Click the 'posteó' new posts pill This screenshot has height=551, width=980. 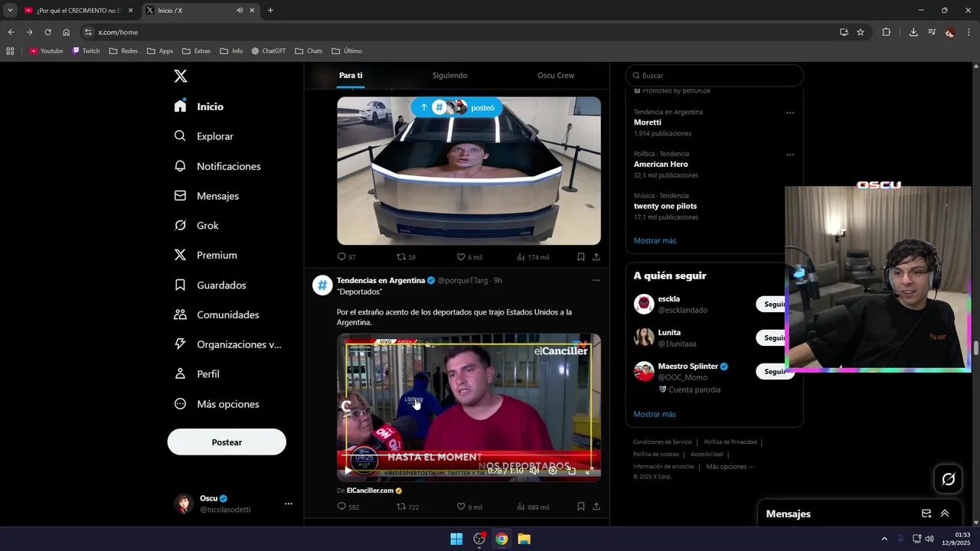457,107
